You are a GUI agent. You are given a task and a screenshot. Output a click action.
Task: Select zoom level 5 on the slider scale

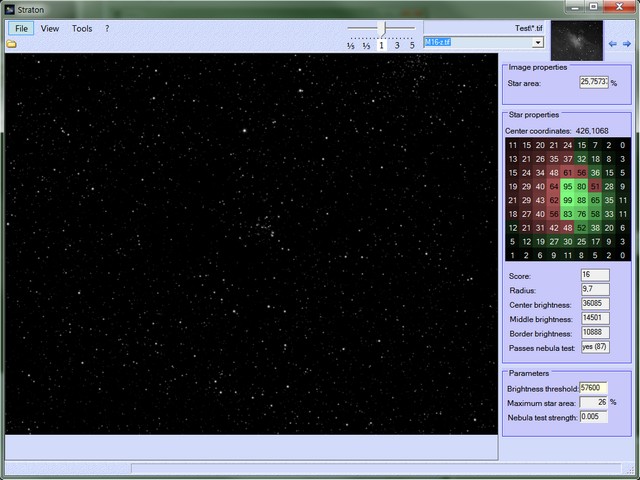point(412,46)
